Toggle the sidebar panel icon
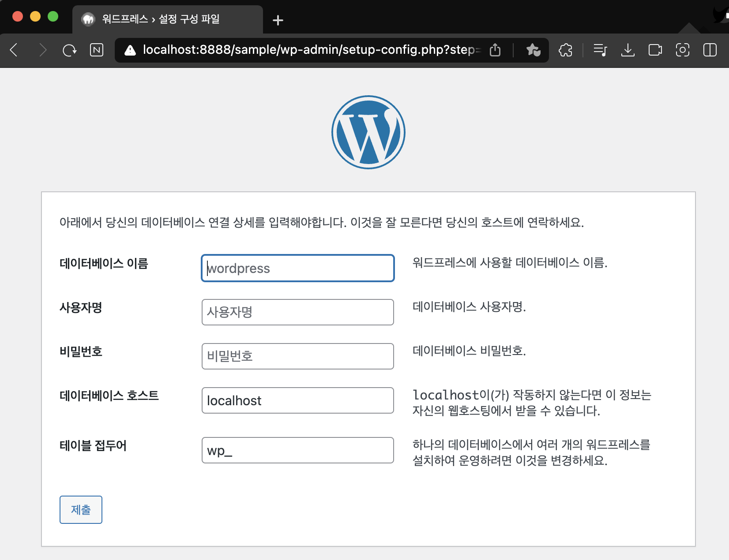This screenshot has height=560, width=729. point(710,50)
